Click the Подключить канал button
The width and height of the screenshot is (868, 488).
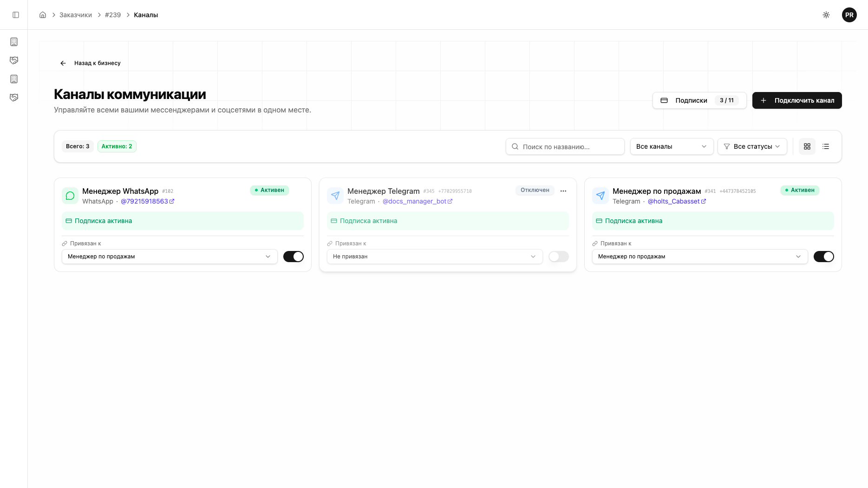(797, 100)
